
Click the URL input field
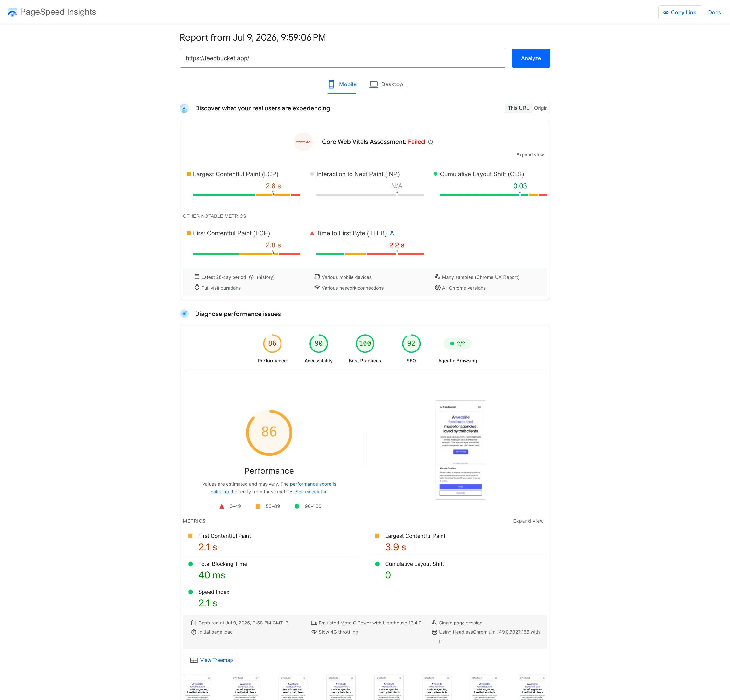[x=342, y=58]
